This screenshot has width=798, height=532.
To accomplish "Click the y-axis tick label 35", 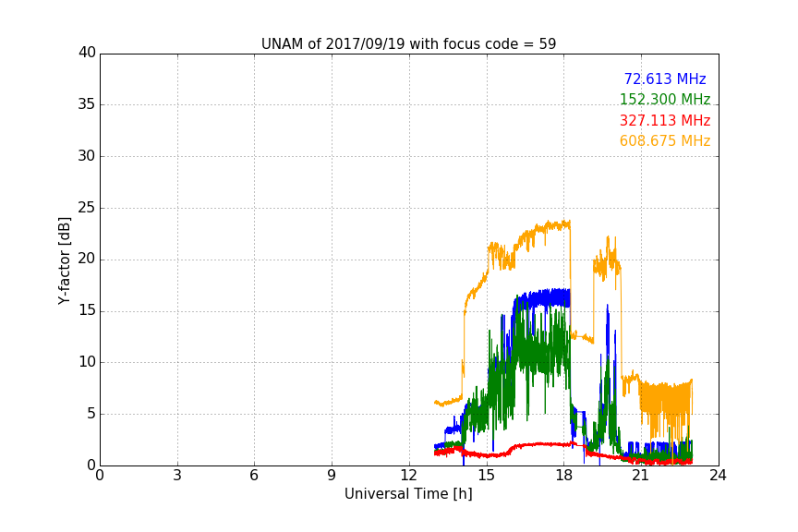I will (x=87, y=104).
